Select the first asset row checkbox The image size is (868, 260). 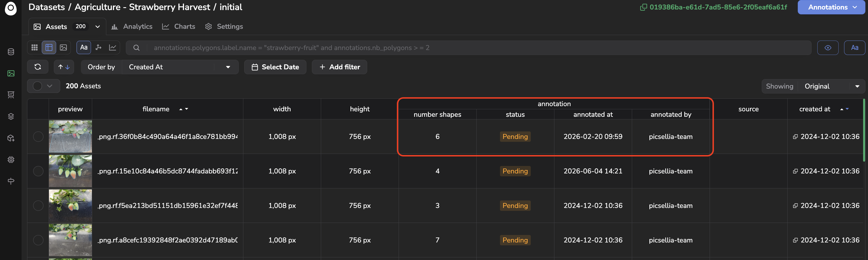(x=38, y=137)
